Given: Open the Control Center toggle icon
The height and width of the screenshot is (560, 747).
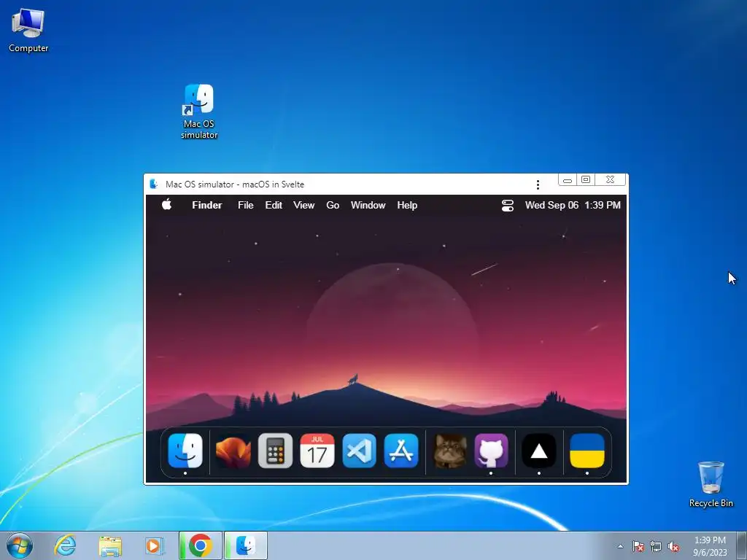Looking at the screenshot, I should click(508, 205).
